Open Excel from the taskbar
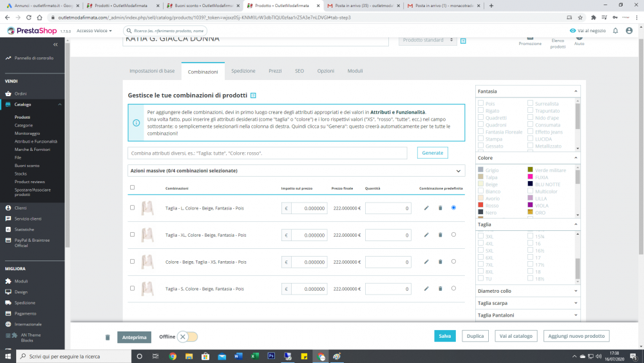Viewport: 644px width, 363px height. tap(254, 356)
